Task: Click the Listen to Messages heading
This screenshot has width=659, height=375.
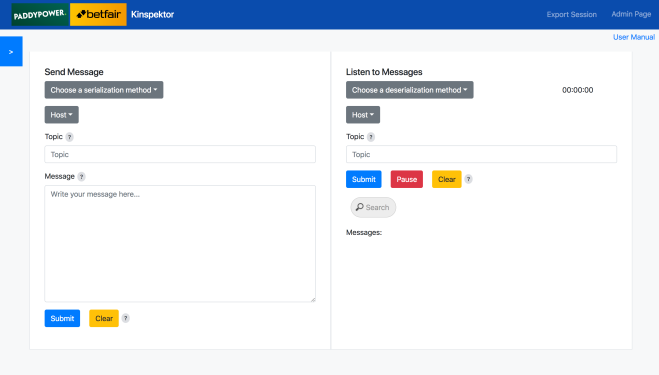Action: [x=384, y=72]
